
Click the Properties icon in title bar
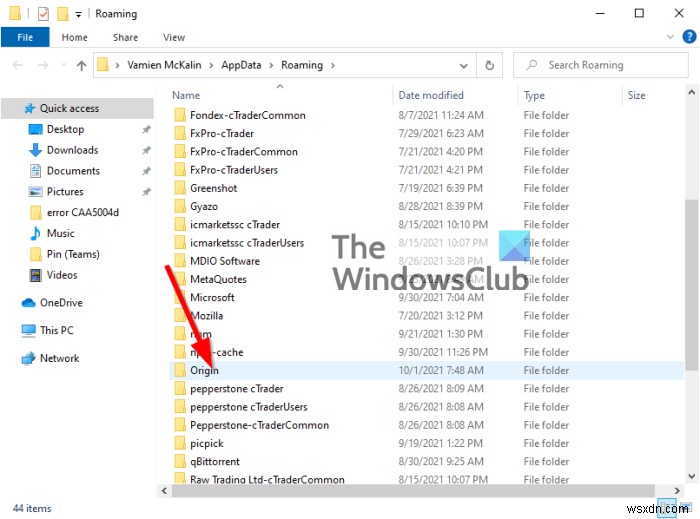42,14
